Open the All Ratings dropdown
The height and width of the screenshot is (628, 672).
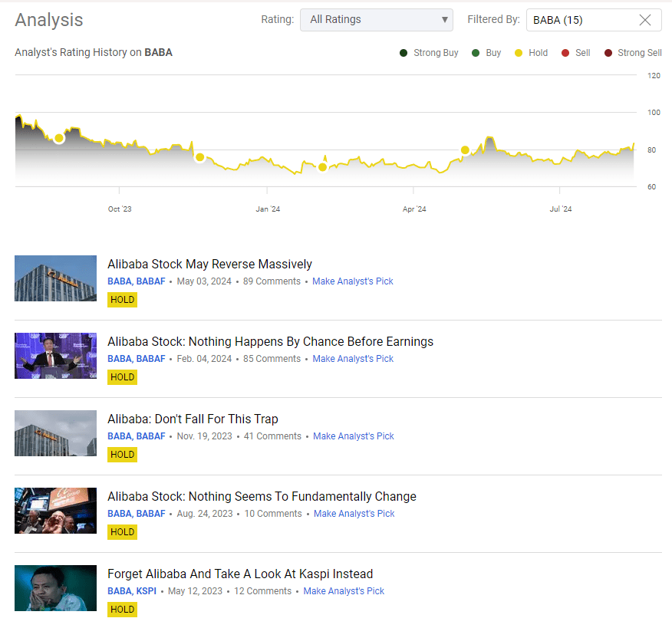(x=376, y=20)
